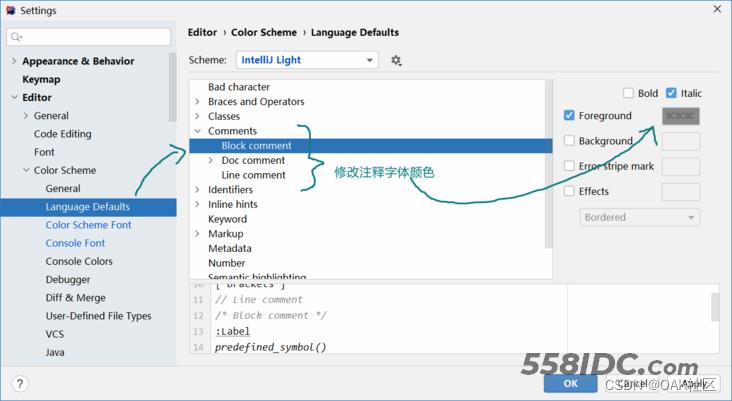The height and width of the screenshot is (401, 732).
Task: Uncheck the Italic checkbox
Action: tap(671, 93)
